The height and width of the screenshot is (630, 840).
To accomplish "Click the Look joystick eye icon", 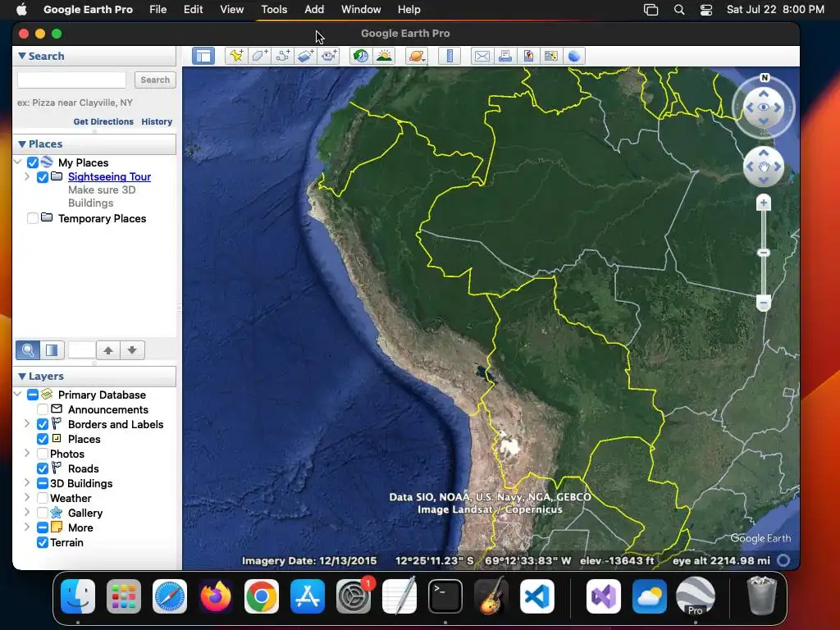I will (x=764, y=107).
